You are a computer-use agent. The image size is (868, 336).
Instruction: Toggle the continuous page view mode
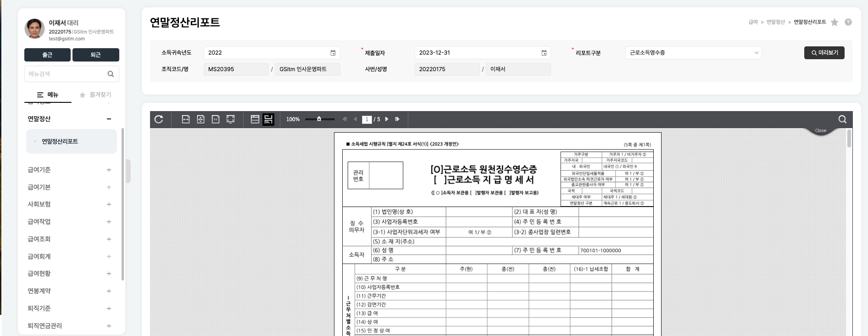(268, 119)
